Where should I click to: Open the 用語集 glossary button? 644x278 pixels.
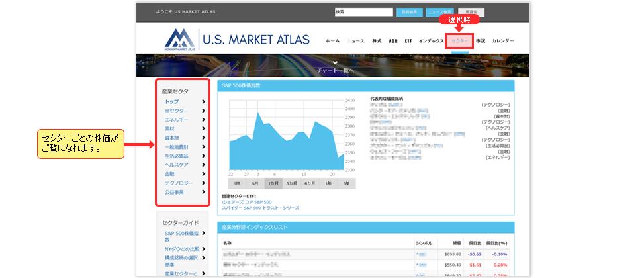[471, 12]
